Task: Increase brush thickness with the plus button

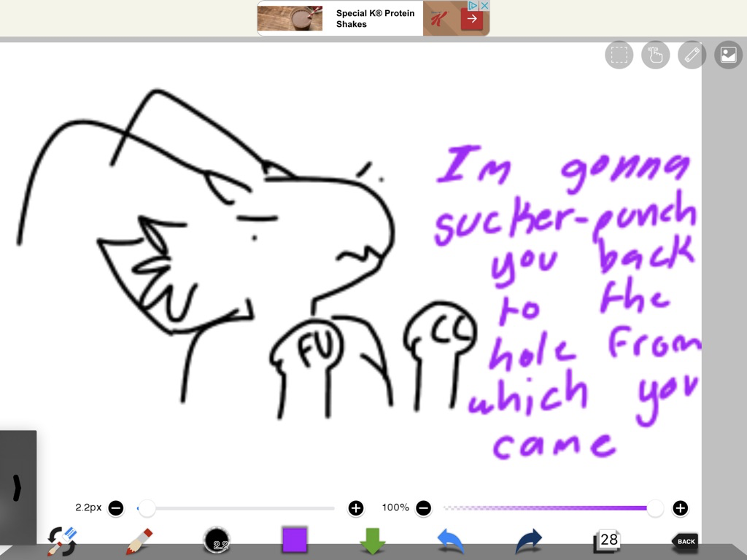Action: pyautogui.click(x=355, y=507)
